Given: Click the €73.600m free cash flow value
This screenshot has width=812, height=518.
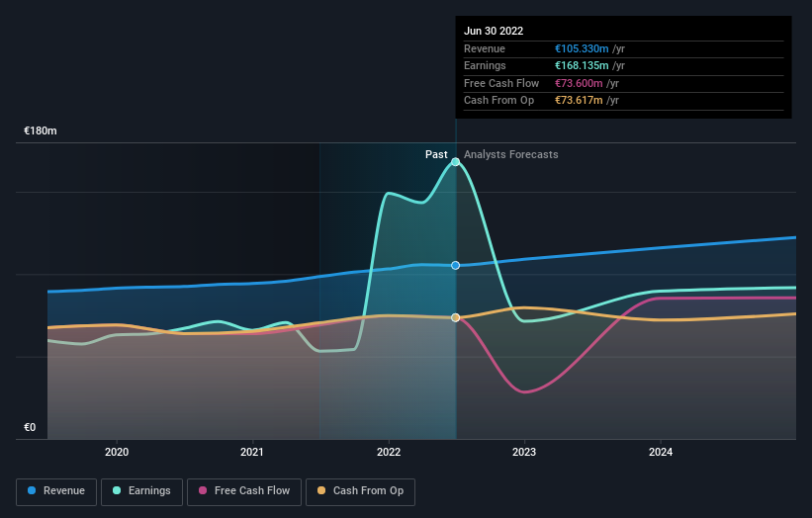Looking at the screenshot, I should coord(579,83).
